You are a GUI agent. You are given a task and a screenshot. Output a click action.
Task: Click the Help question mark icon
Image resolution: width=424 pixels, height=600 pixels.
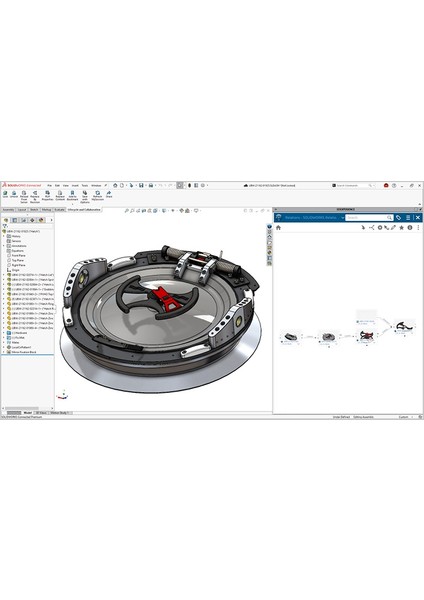point(394,185)
